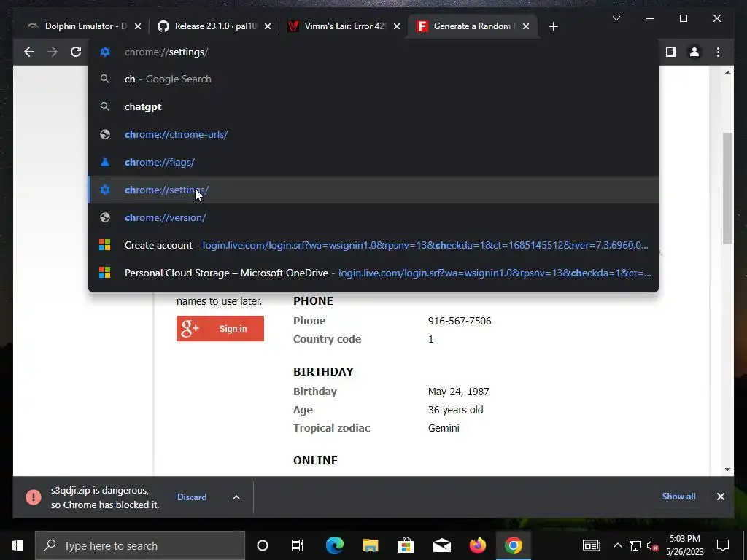Click the network icon in system tray
The width and height of the screenshot is (747, 560).
(635, 545)
